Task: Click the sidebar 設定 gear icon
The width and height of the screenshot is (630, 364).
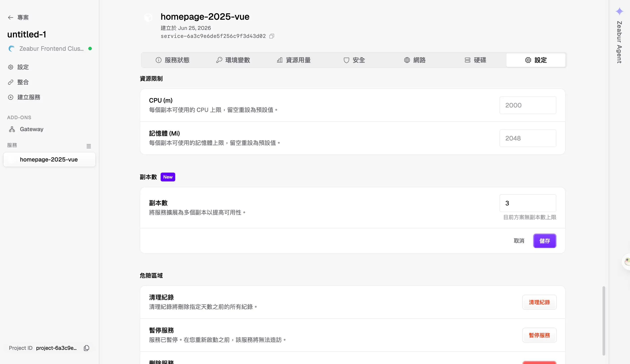Action: [10, 67]
